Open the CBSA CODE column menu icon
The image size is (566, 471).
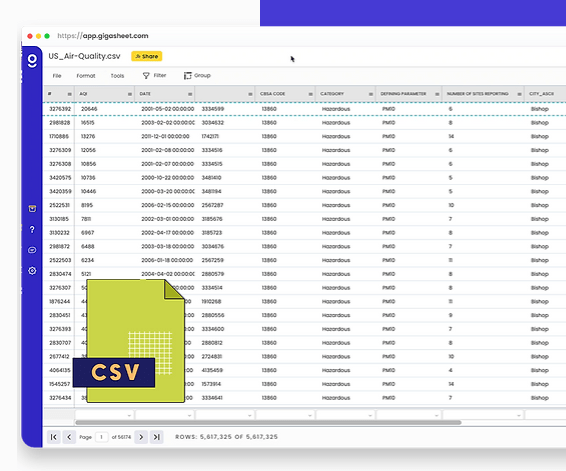311,94
